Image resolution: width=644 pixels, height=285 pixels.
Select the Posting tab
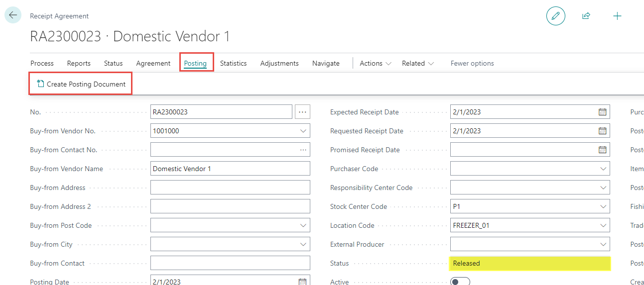coord(195,63)
